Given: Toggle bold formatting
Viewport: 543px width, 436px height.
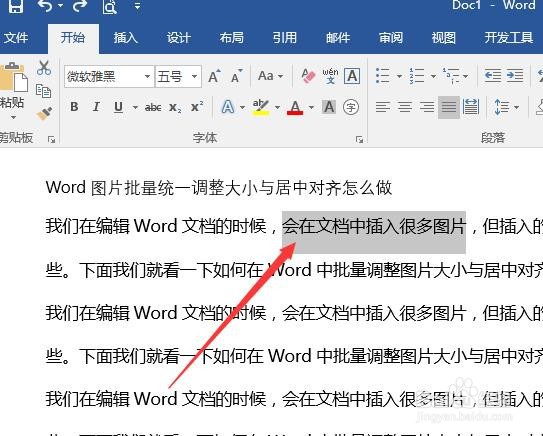Looking at the screenshot, I should pyautogui.click(x=74, y=107).
